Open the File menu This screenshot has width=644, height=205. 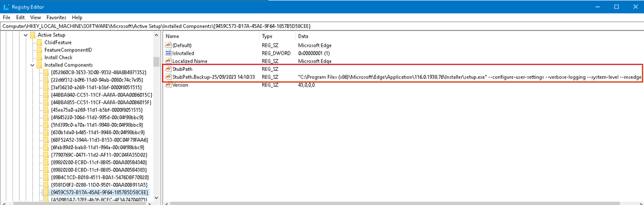7,17
